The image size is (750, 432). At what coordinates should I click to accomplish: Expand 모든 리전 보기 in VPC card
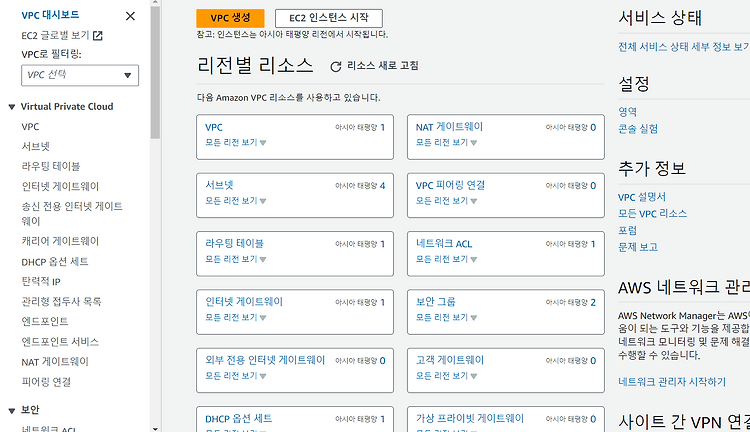(x=235, y=143)
